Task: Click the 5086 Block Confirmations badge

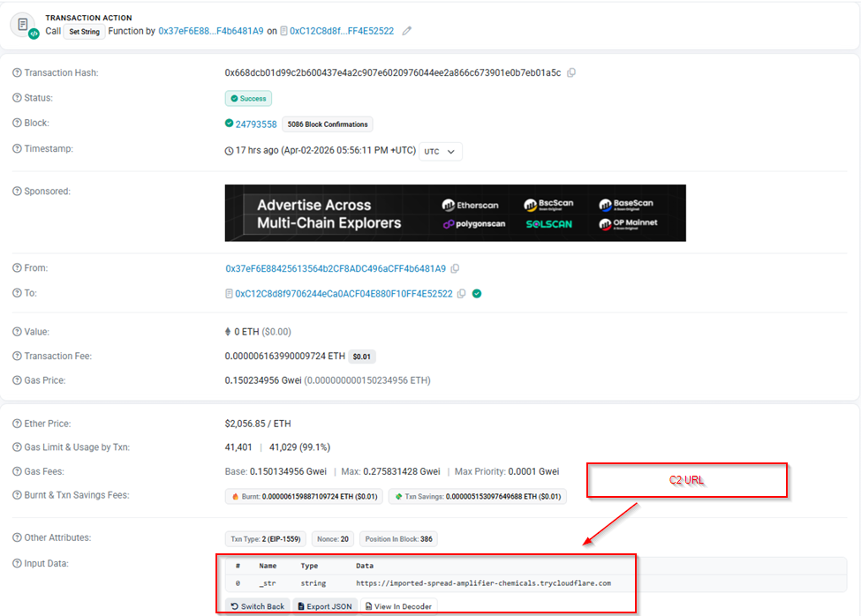Action: (328, 124)
